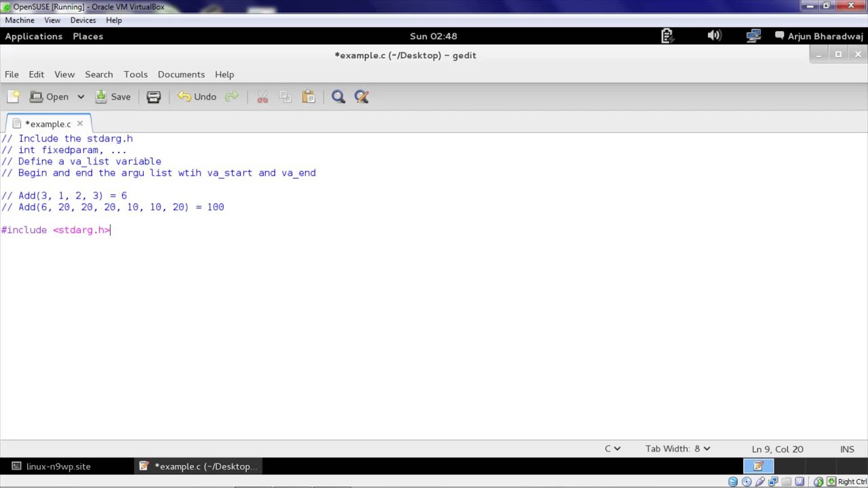Click the Redo arrow icon

pyautogui.click(x=232, y=97)
